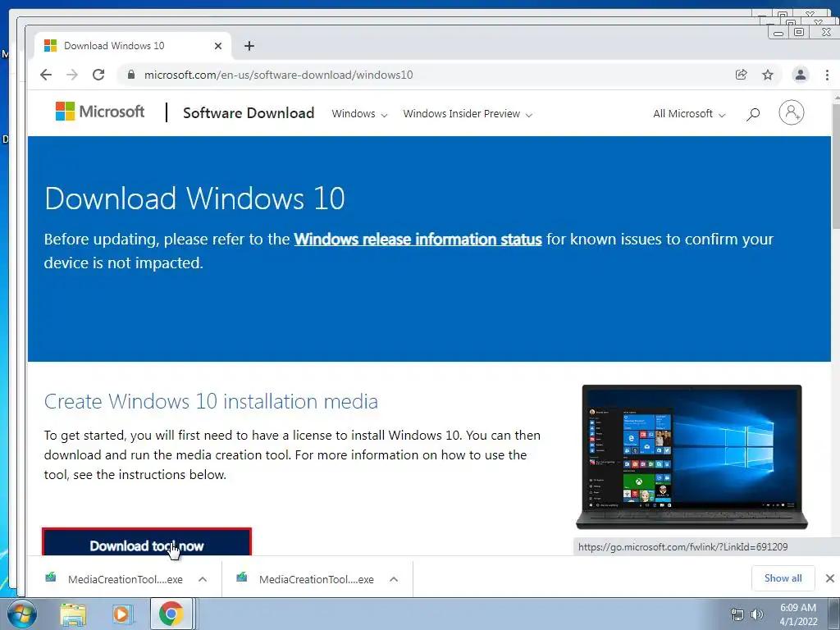This screenshot has height=630, width=840.
Task: Reload the Download Windows 10 page
Action: [98, 75]
